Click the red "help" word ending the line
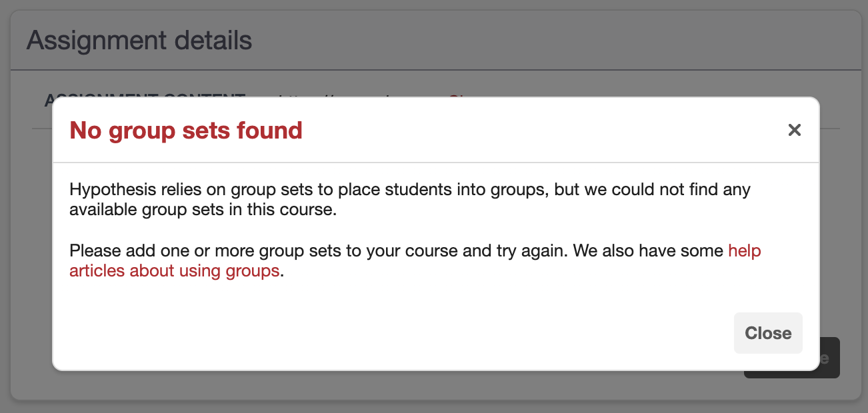The image size is (868, 413). point(744,251)
